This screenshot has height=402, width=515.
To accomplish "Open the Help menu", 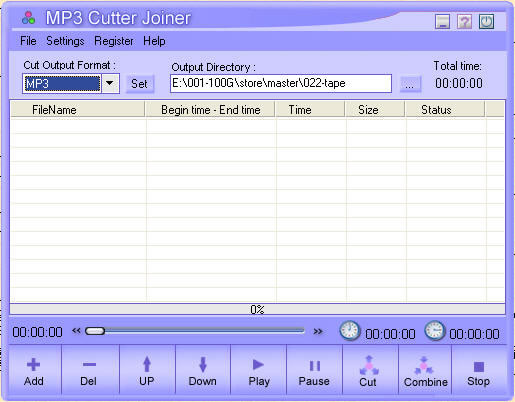I will click(x=154, y=41).
